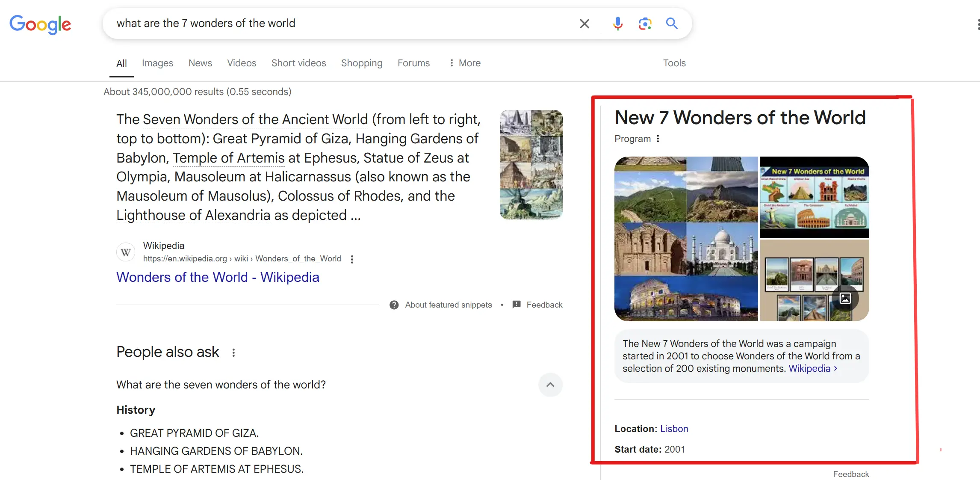Viewport: 980px width, 480px height.
Task: Click TEMPLE OF ARTEMIS AT EPHESUS item
Action: pos(217,469)
